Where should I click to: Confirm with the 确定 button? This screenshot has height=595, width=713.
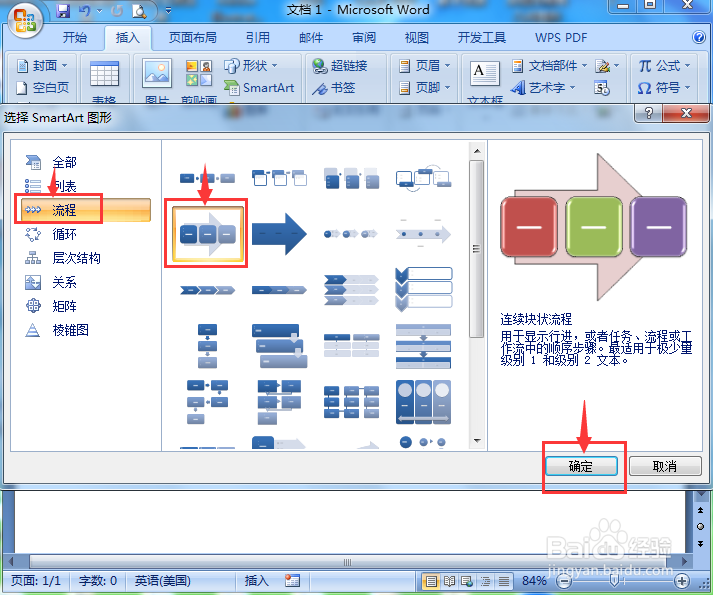[x=581, y=466]
